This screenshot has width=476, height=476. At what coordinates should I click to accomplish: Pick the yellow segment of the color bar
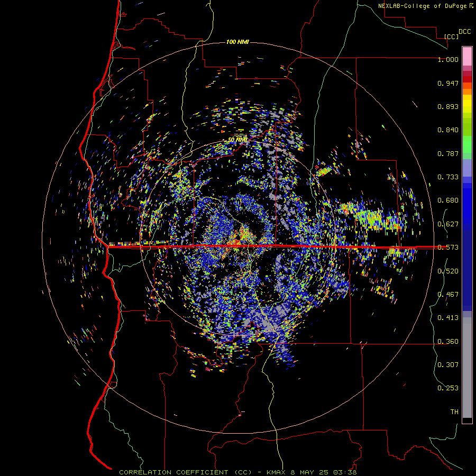point(467,104)
